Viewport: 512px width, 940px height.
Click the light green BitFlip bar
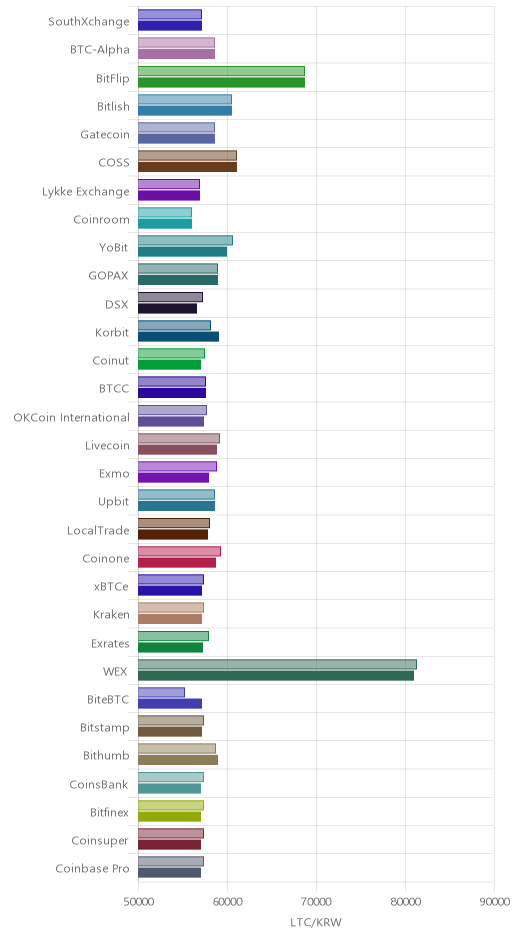(x=221, y=71)
